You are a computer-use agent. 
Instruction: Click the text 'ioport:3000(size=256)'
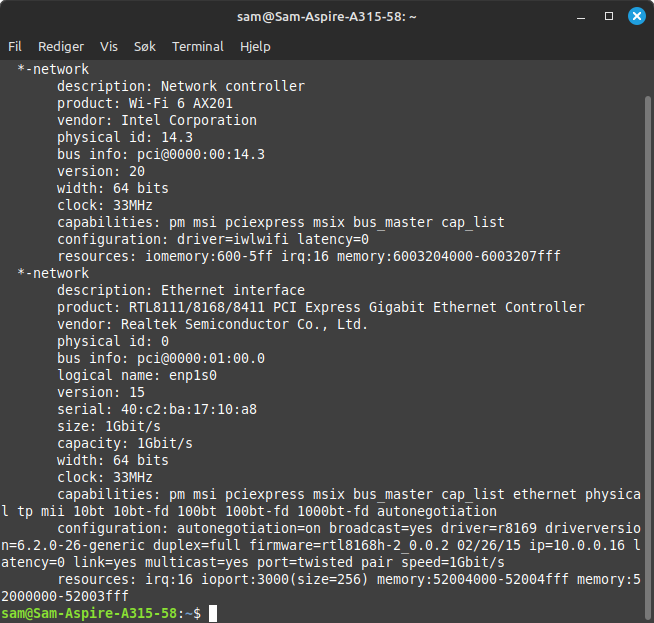(285, 579)
